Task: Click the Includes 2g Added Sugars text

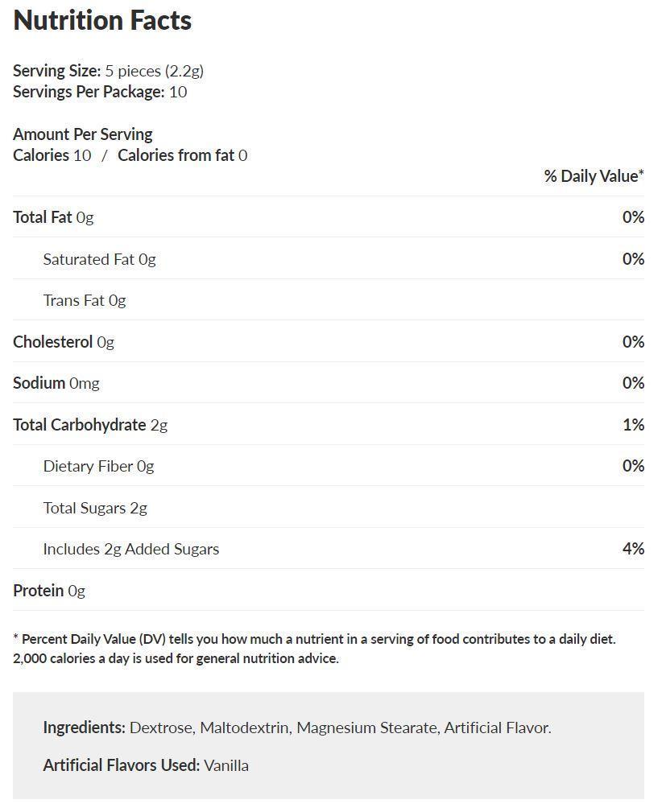Action: pos(131,549)
